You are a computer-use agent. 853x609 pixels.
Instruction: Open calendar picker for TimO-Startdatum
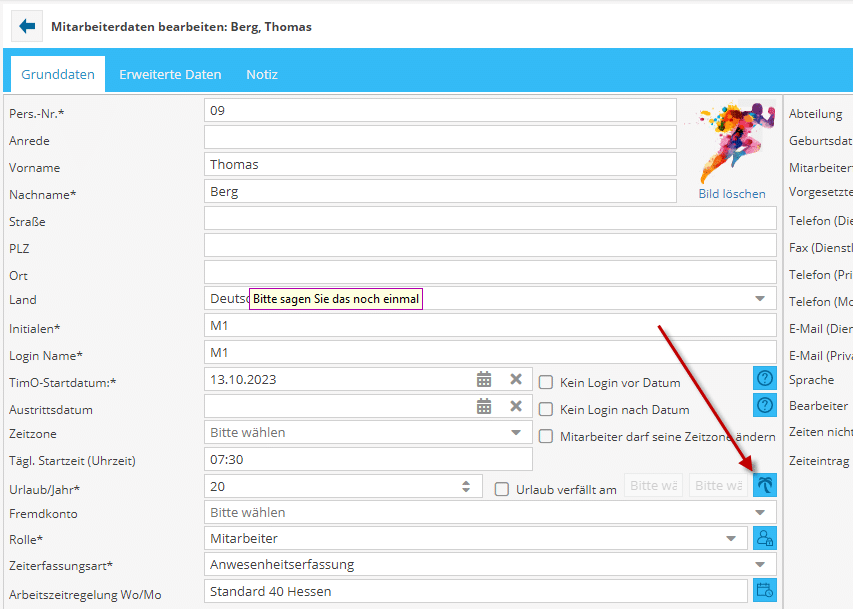[x=484, y=380]
